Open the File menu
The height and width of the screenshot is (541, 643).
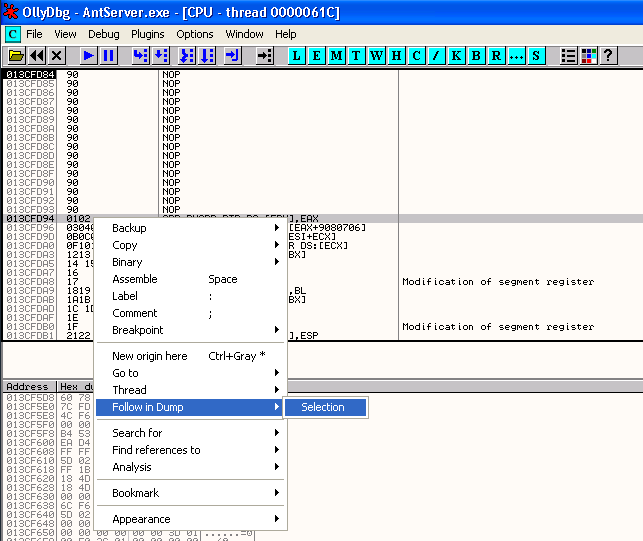click(x=34, y=34)
